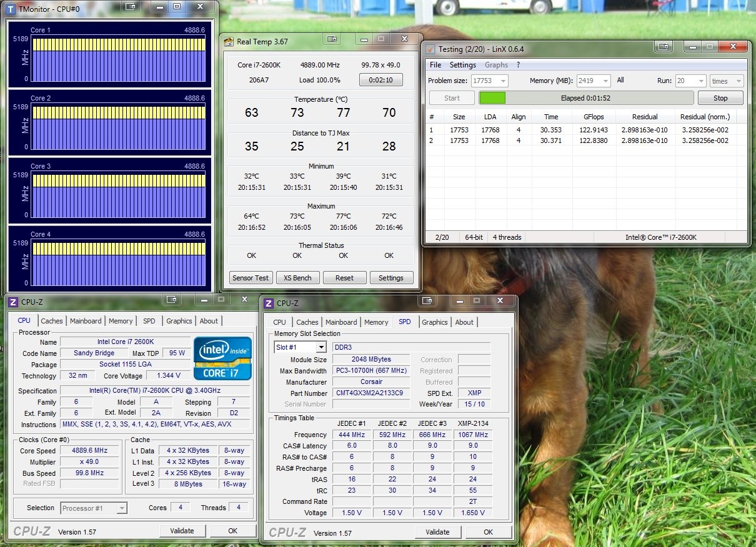
Task: Click OK in the memory-slot CPU-Z window
Action: coord(488,532)
